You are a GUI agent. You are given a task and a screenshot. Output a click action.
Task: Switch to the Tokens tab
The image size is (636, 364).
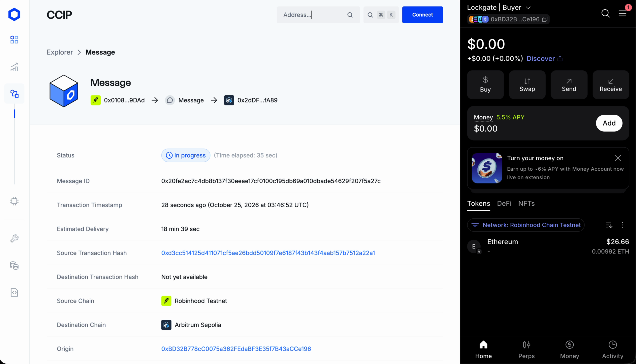point(478,204)
